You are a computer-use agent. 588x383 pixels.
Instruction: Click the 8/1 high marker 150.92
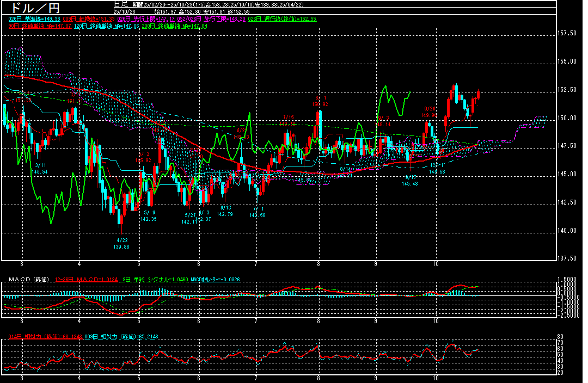[320, 101]
